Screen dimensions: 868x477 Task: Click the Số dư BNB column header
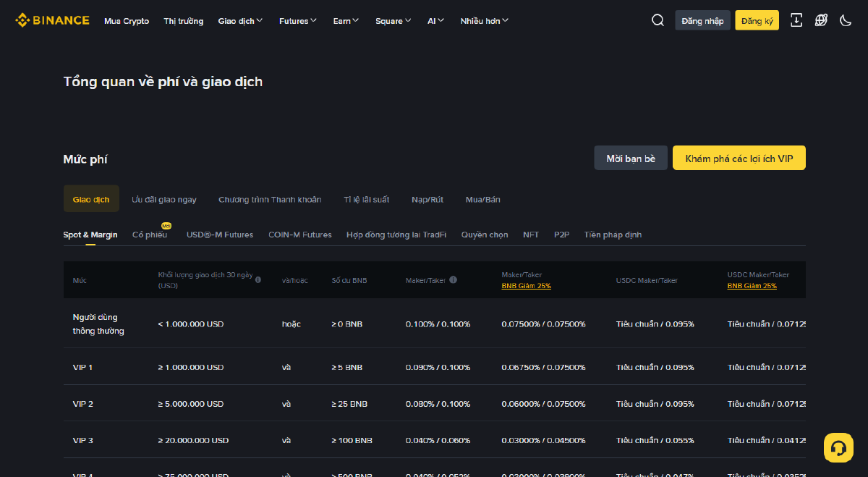tap(349, 280)
